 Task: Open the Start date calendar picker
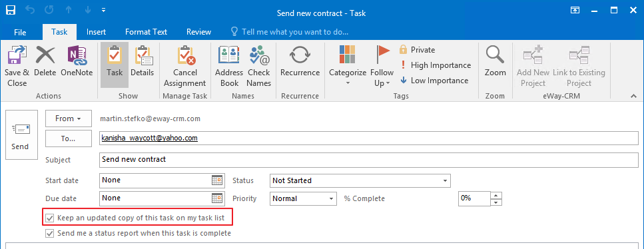(217, 180)
